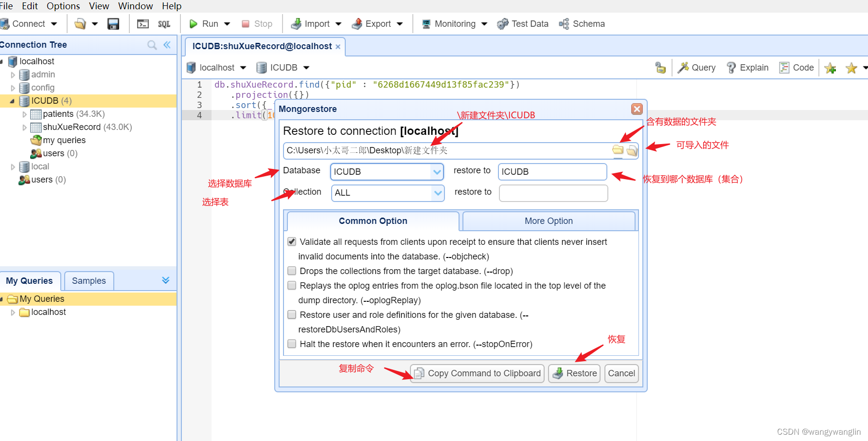Image resolution: width=868 pixels, height=441 pixels.
Task: Open the dropdown arrow beside the open file icon
Action: click(95, 24)
